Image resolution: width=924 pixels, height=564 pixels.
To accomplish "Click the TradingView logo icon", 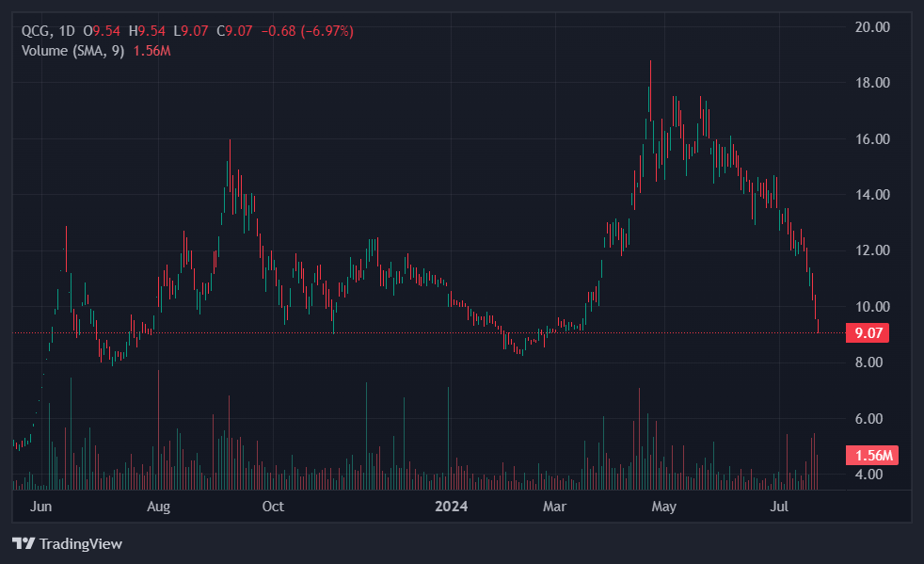I will click(24, 543).
